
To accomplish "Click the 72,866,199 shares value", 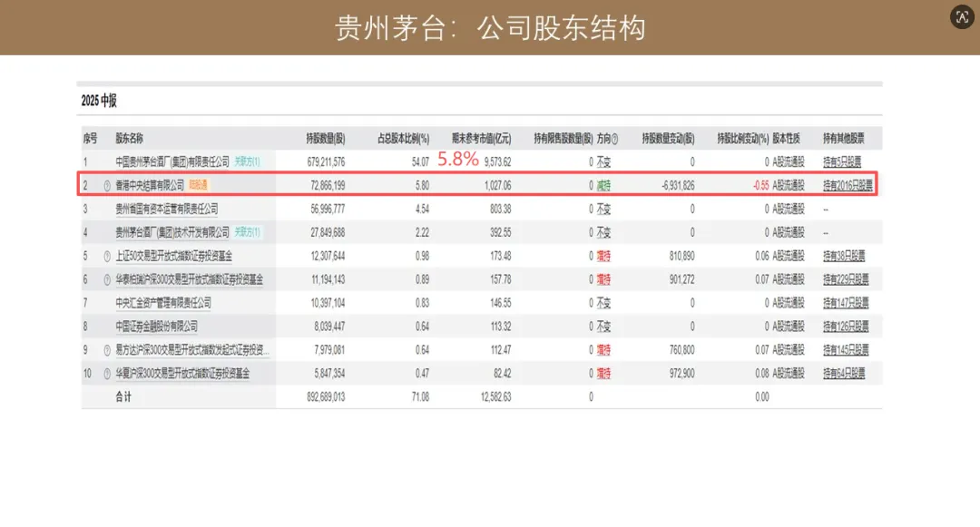I will coord(328,185).
